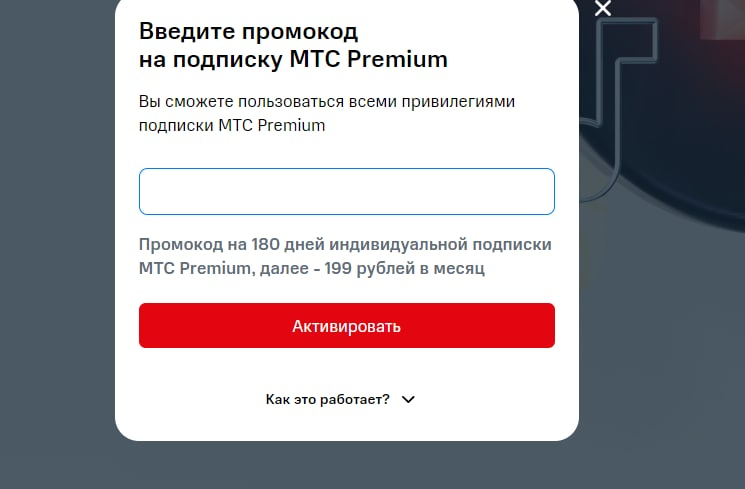745x489 pixels.
Task: Toggle the down arrow under Активировать button
Action: pos(408,399)
